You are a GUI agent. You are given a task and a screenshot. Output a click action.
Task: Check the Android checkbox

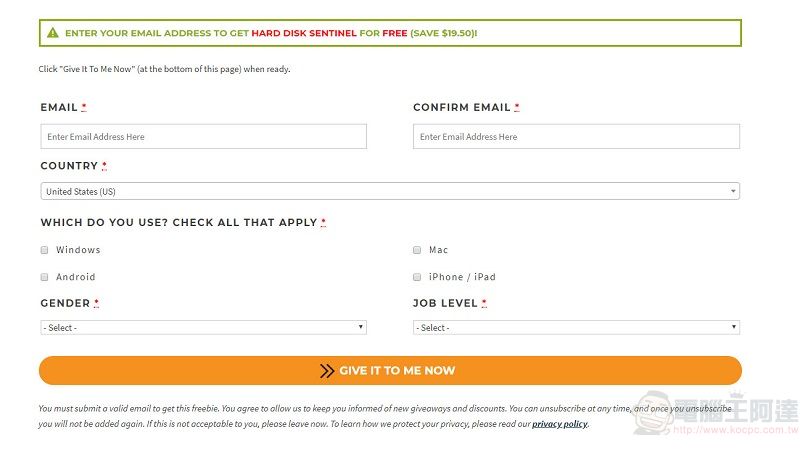(x=44, y=277)
